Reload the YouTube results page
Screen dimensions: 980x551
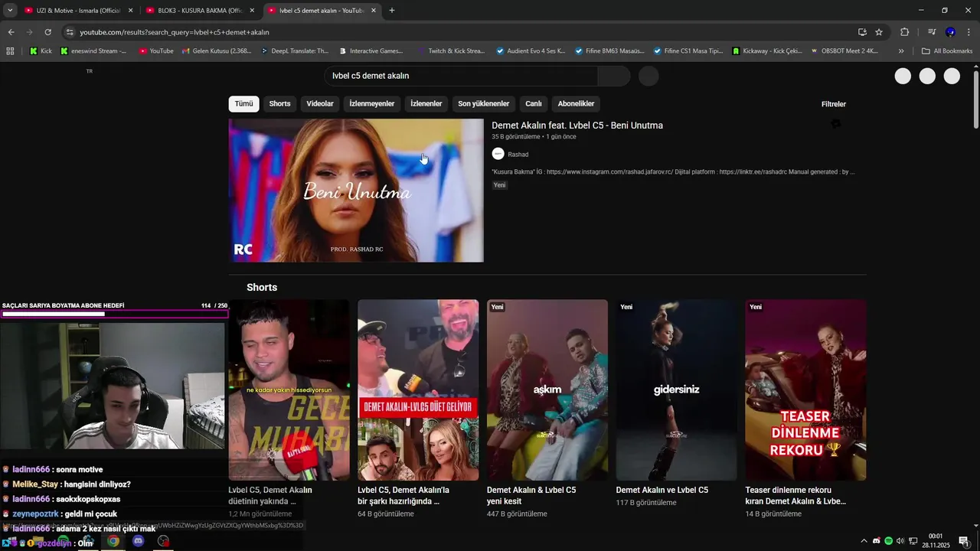pos(47,32)
